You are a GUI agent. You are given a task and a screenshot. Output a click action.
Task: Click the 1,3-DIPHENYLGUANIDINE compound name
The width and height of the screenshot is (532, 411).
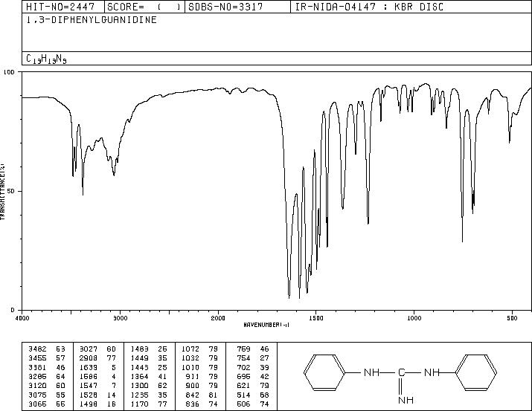pyautogui.click(x=92, y=20)
